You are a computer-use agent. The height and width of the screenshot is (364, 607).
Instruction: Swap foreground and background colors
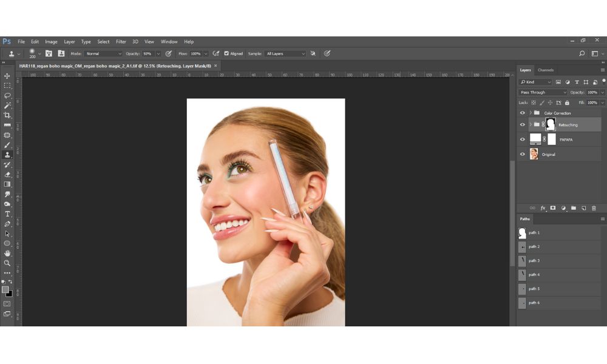click(10, 282)
